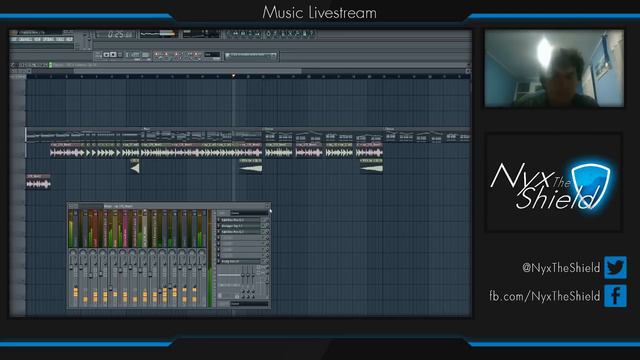This screenshot has height=360, width=640.
Task: Open the menu arrow of mixer effect slot 3
Action: coord(218,231)
